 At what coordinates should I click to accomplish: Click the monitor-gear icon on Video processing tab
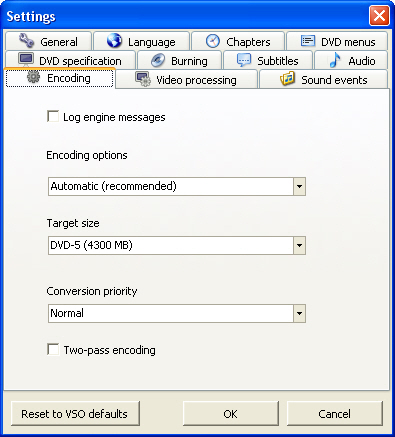[x=143, y=79]
